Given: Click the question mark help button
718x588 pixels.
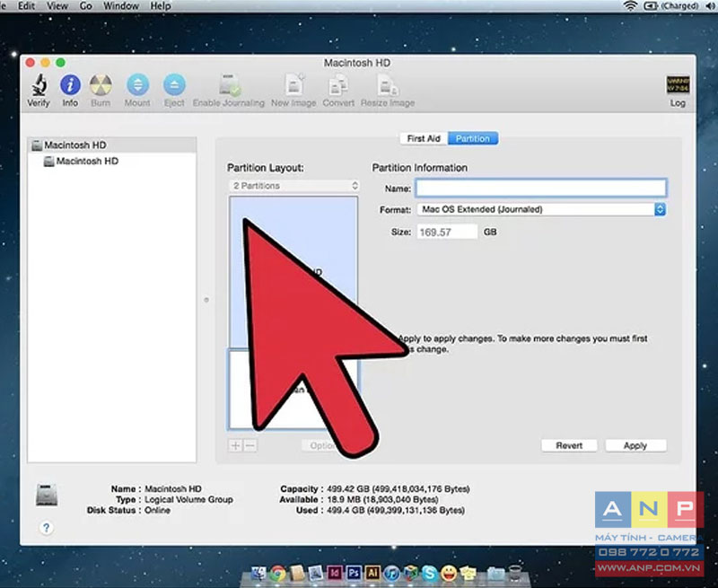Looking at the screenshot, I should point(47,528).
